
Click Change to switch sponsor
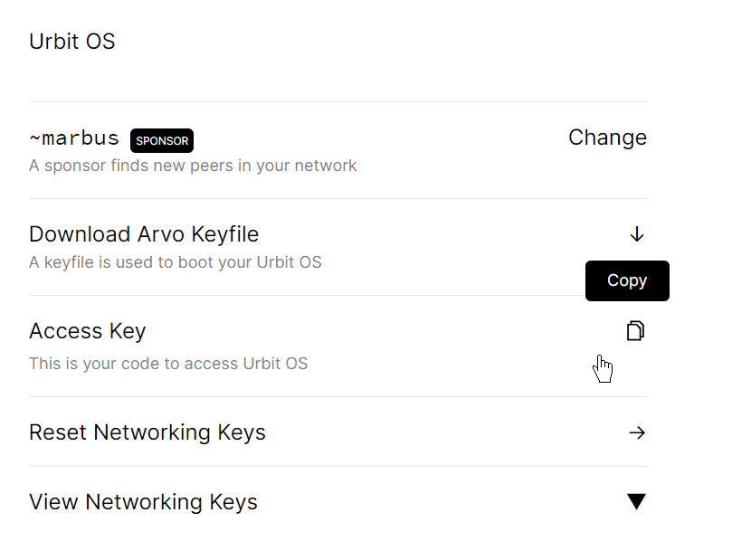pos(607,138)
